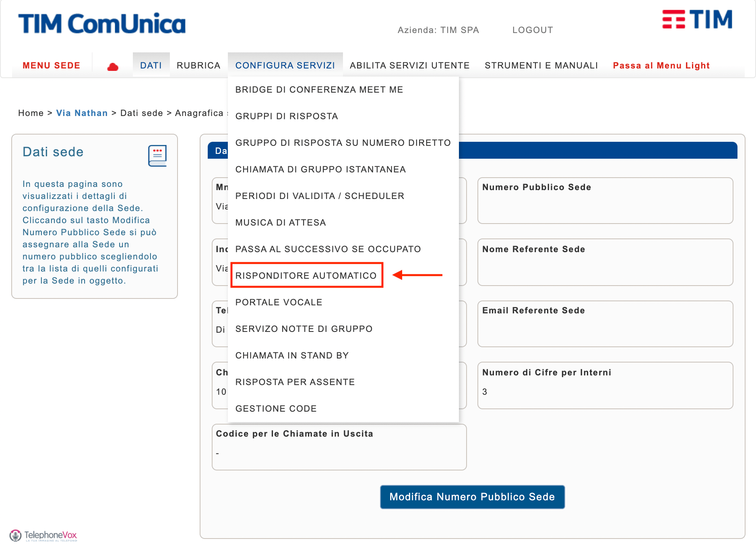Screen dimensions: 756x547
Task: Open CONFIGURA SERVIZI menu
Action: [285, 65]
